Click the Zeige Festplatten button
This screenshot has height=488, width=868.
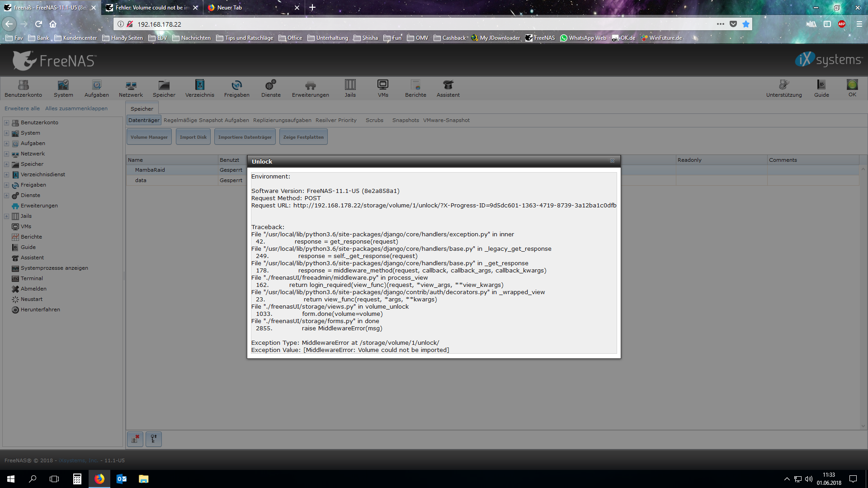[x=303, y=137]
